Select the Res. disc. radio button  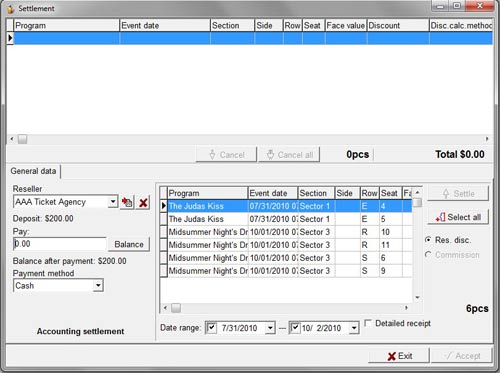[428, 240]
